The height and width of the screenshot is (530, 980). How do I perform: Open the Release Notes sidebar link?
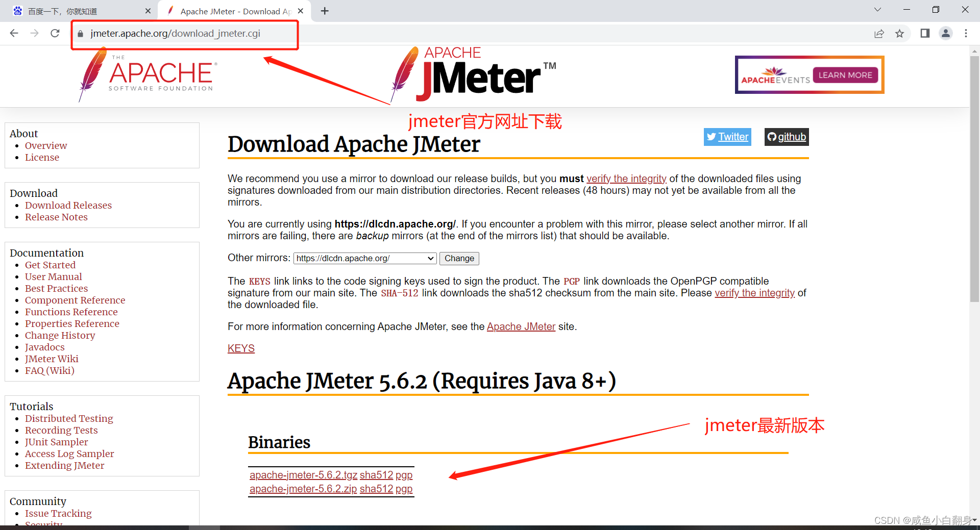pos(56,217)
